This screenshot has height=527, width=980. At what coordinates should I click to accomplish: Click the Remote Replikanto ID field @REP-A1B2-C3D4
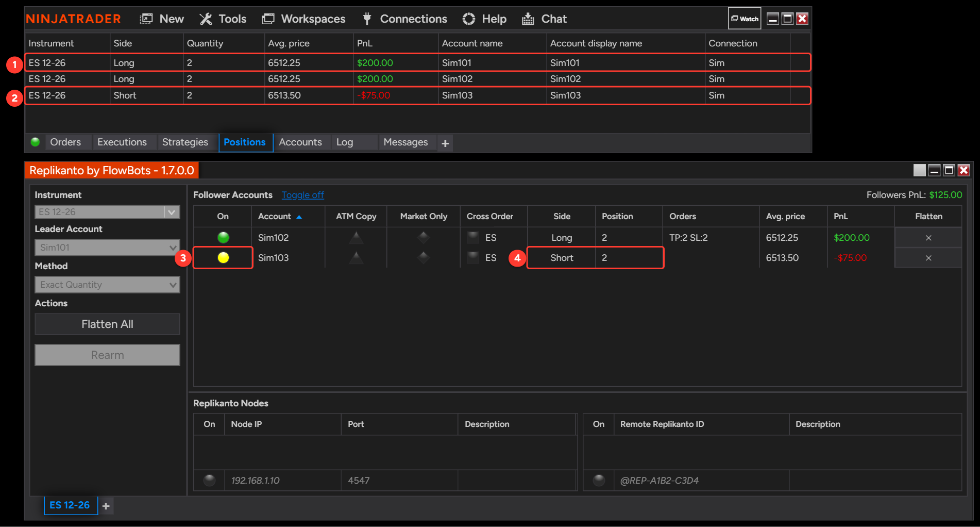[x=701, y=481]
